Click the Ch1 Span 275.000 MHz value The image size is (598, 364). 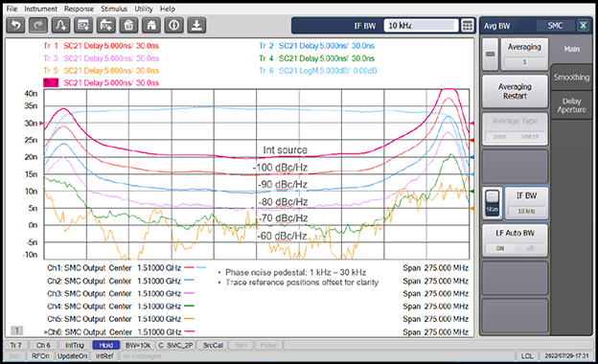(x=435, y=268)
